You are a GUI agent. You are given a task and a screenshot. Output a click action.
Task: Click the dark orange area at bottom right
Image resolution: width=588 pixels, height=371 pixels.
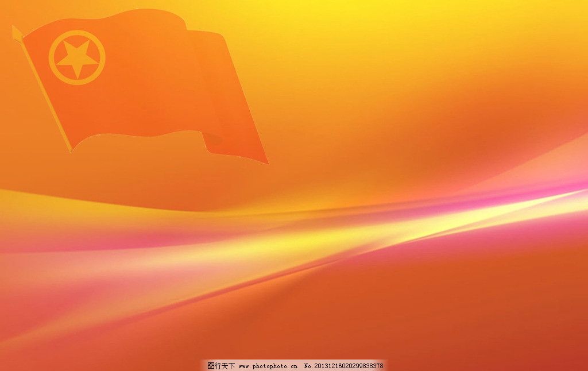pos(517,322)
